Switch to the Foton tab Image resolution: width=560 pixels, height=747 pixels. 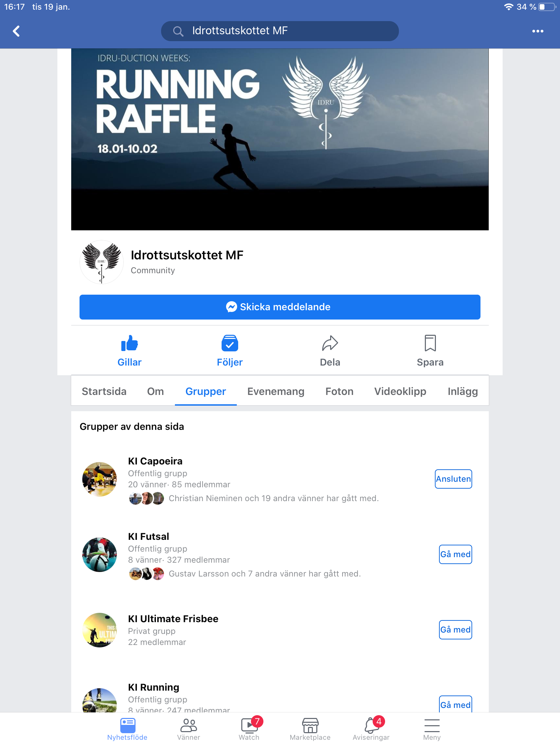tap(339, 391)
